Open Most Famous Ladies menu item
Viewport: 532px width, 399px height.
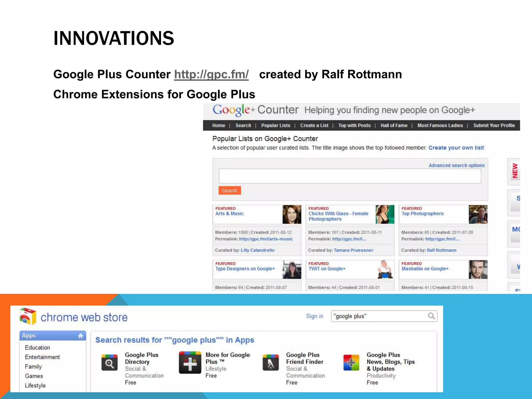pos(440,125)
